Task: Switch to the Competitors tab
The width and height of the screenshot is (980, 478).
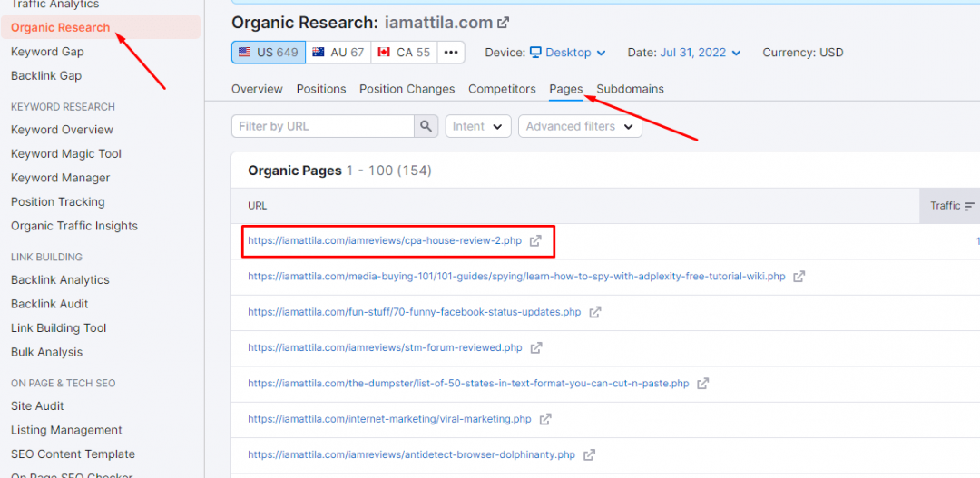Action: [502, 89]
